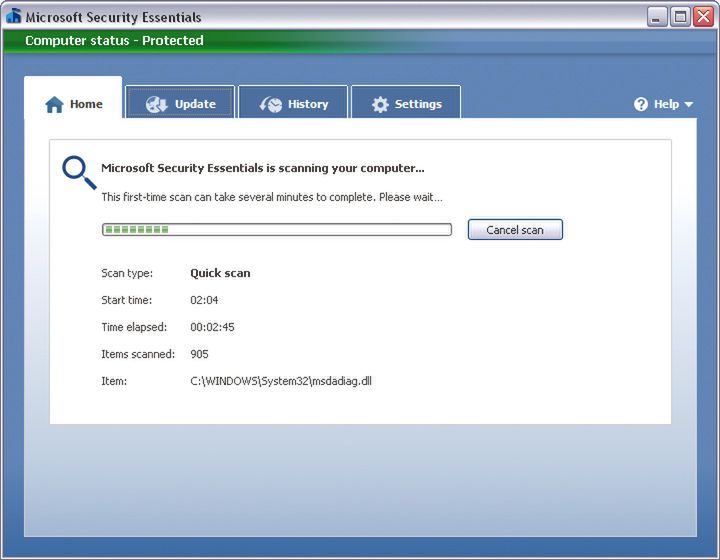The image size is (720, 560).
Task: Click the Update tab globe icon
Action: point(156,104)
